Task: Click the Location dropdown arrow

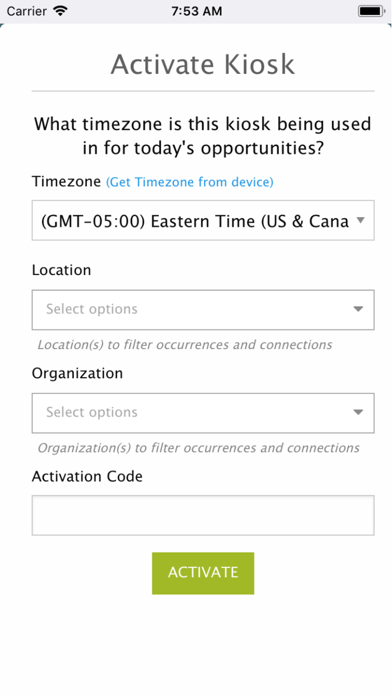Action: [x=358, y=309]
